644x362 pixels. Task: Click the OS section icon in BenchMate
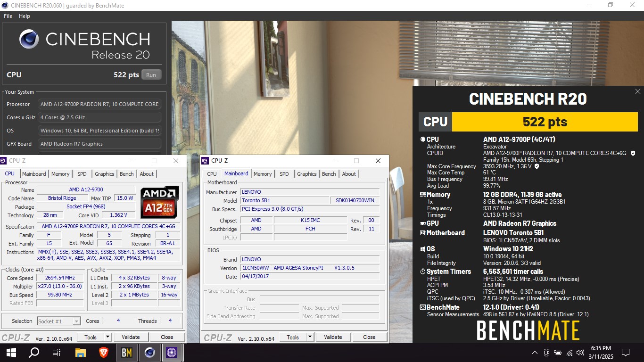pyautogui.click(x=422, y=249)
